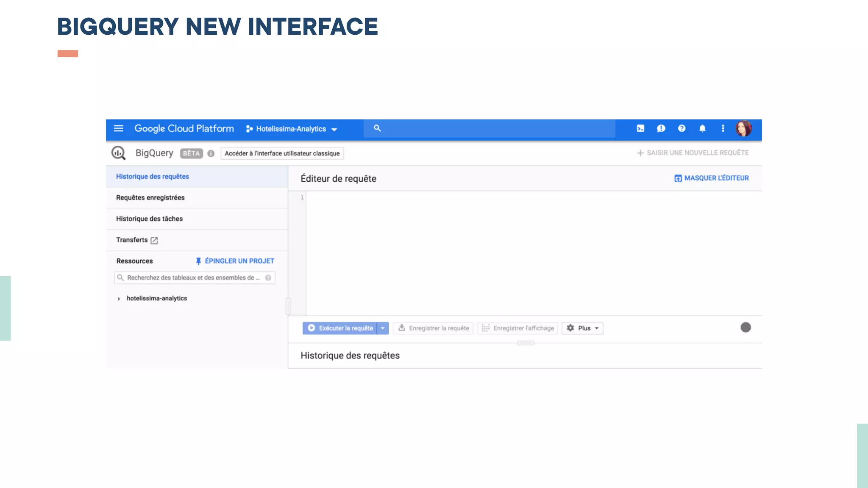Click inside the query editor text area
This screenshot has height=488, width=868.
pos(534,253)
